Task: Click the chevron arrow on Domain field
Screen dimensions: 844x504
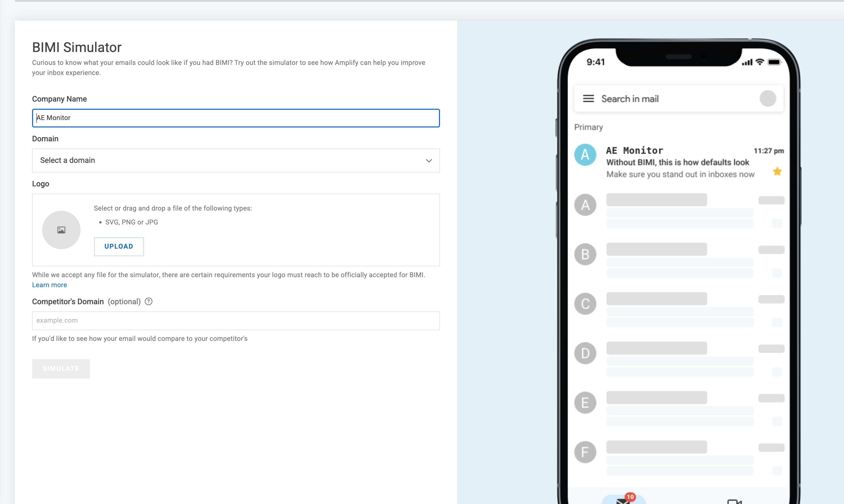Action: pyautogui.click(x=429, y=161)
